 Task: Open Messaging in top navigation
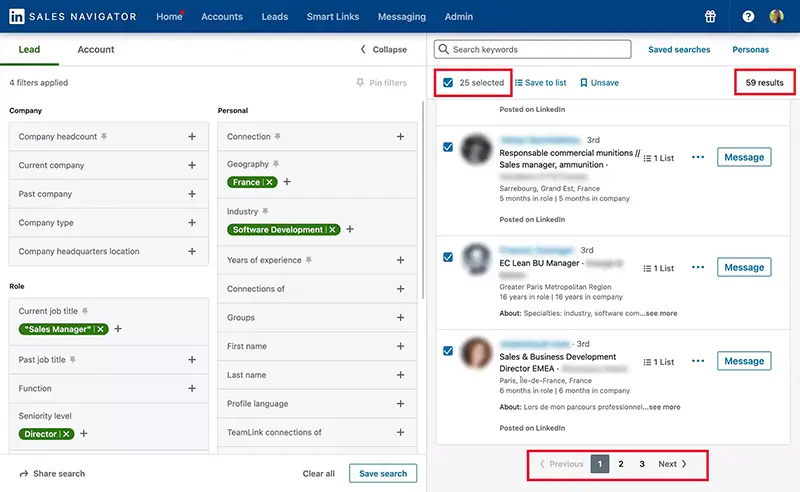coord(402,16)
